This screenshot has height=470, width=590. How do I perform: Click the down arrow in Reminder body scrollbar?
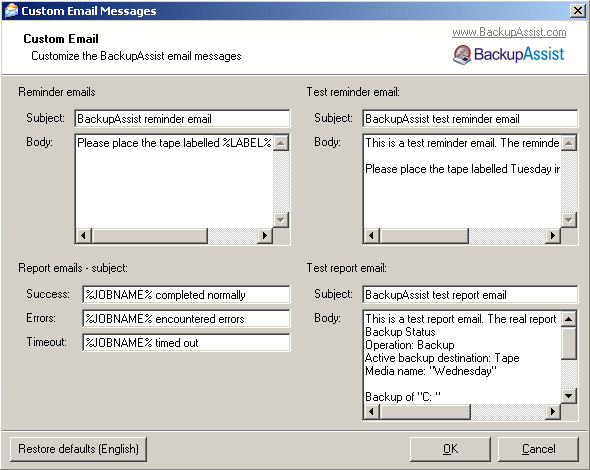click(281, 220)
